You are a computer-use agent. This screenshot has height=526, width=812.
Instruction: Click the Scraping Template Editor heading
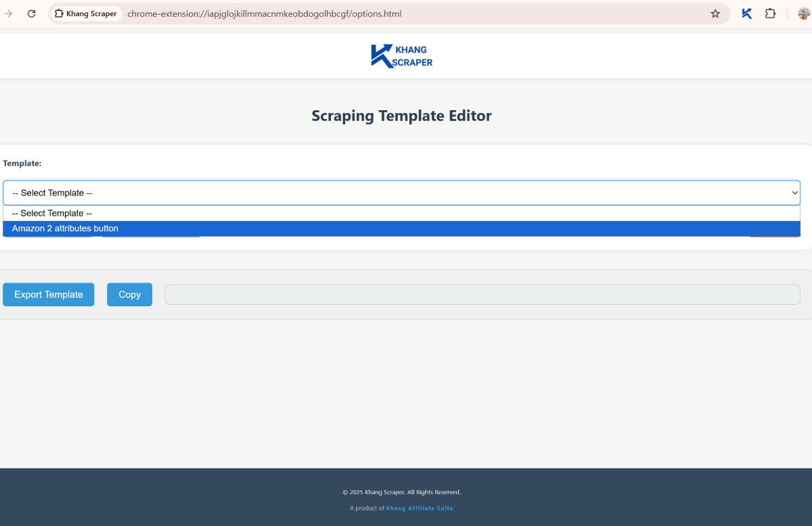click(401, 116)
